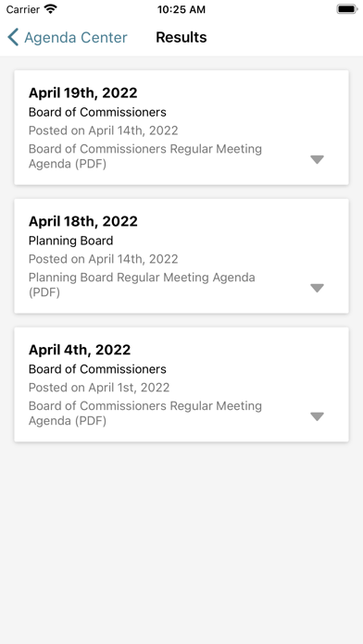
Task: Open April 4th Commissioners Regular Meeting Agenda PDF
Action: (145, 414)
